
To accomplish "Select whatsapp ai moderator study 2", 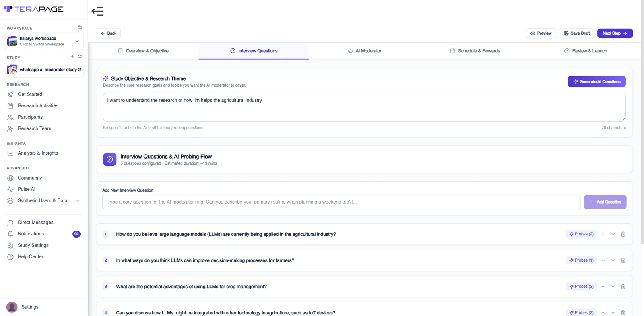I will (44, 70).
